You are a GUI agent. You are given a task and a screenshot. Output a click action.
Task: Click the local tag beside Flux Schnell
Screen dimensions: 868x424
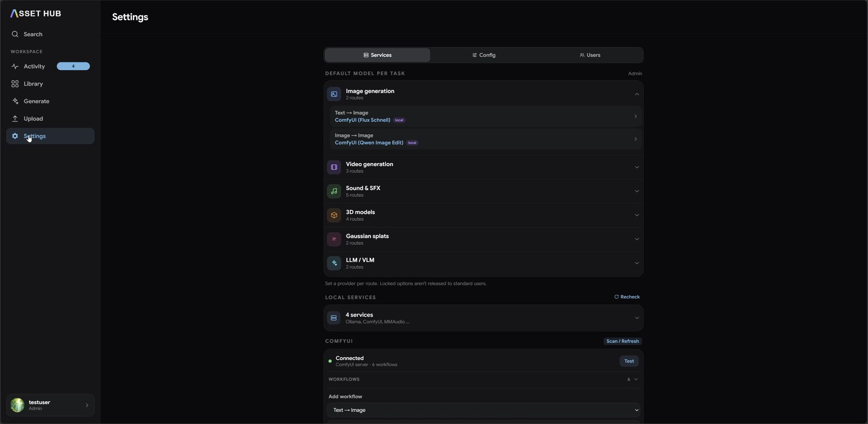pos(399,120)
